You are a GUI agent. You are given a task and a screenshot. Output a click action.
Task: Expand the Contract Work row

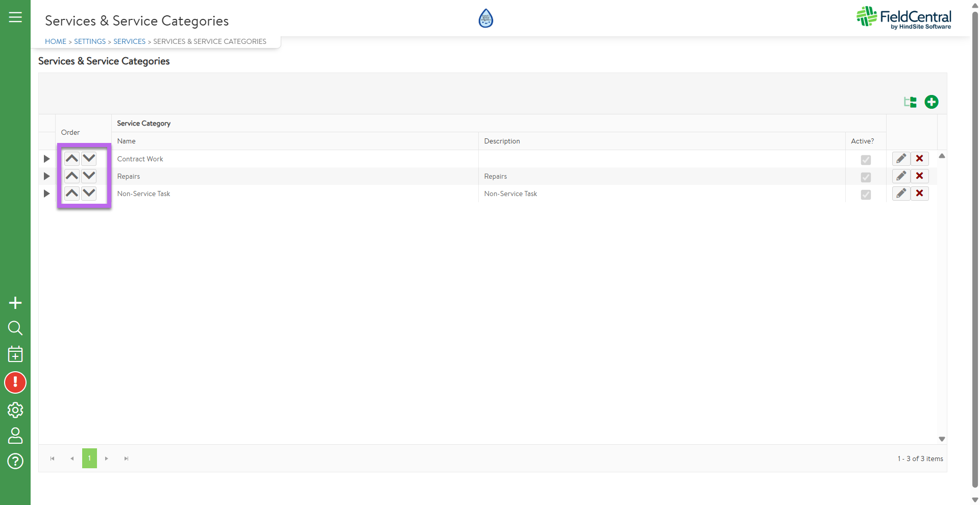[46, 159]
